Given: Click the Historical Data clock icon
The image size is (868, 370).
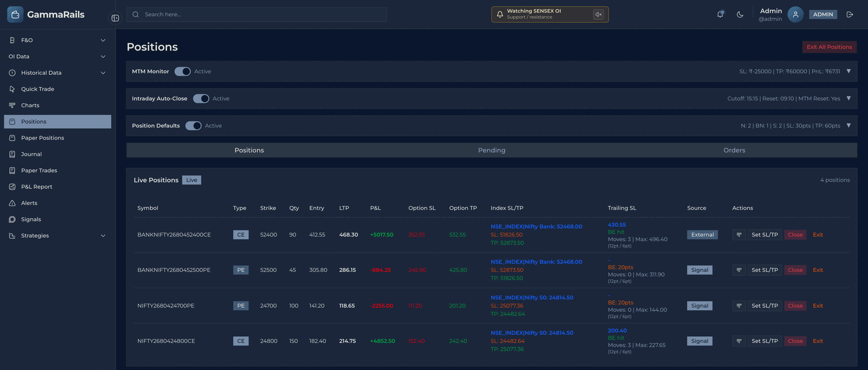Looking at the screenshot, I should (12, 73).
